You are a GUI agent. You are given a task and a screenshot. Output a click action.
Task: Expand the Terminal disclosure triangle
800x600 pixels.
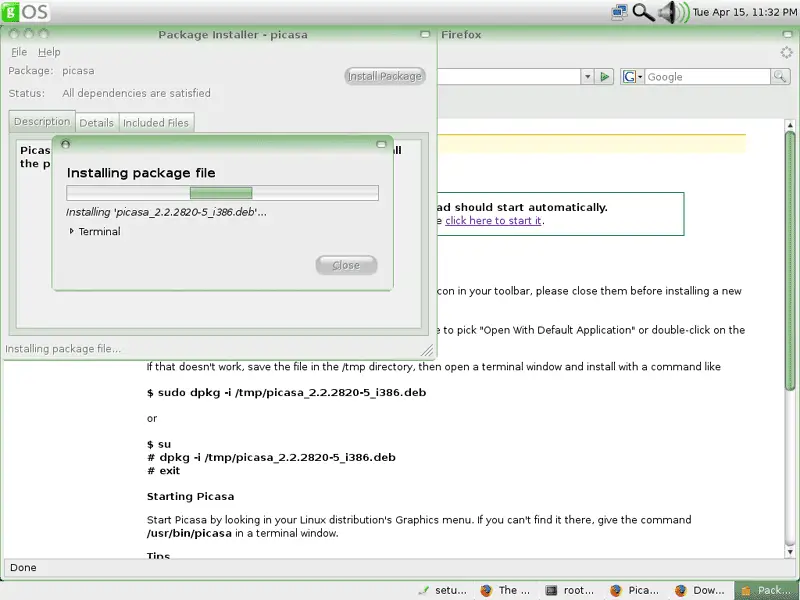pos(71,231)
